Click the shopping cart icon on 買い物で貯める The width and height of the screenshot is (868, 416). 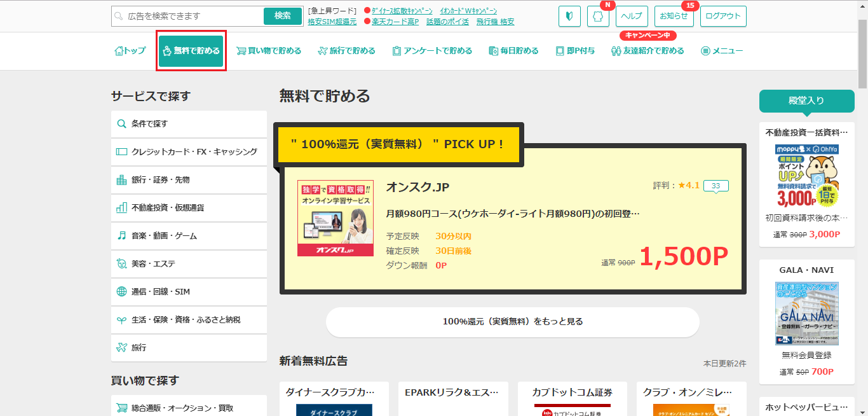point(241,51)
